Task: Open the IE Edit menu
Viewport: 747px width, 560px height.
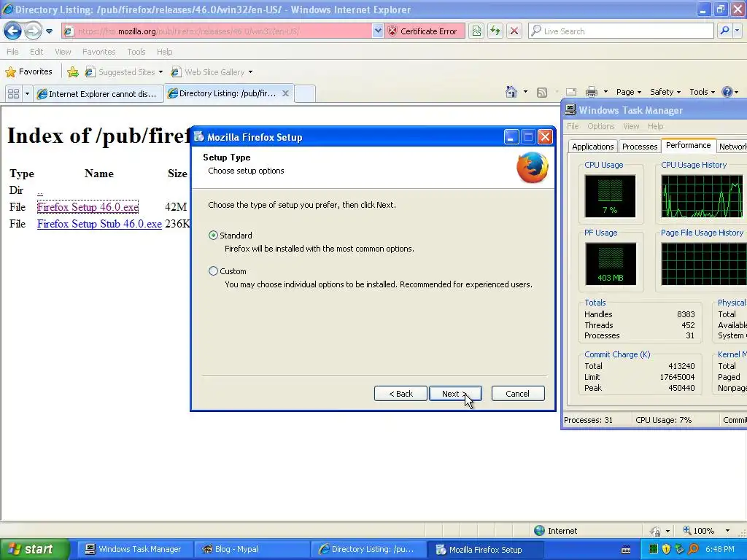Action: tap(36, 52)
